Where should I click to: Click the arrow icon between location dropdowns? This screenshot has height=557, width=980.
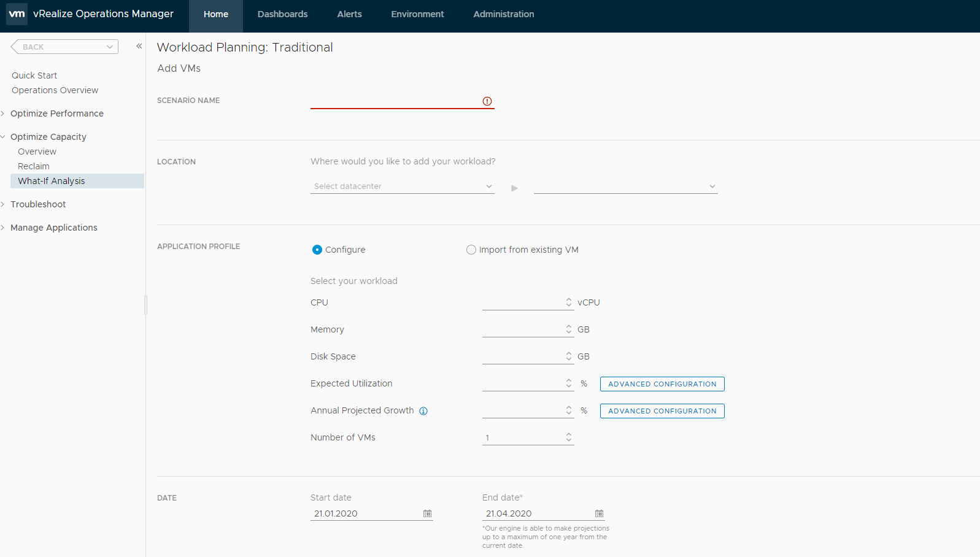pyautogui.click(x=514, y=188)
